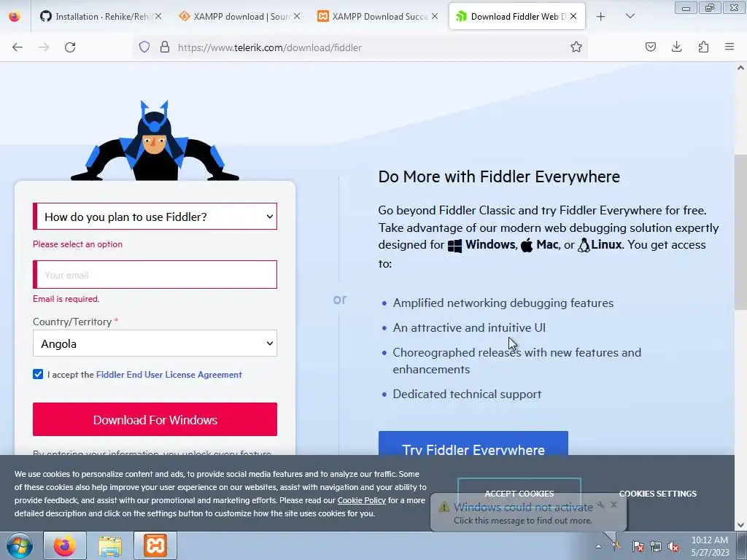Open notification balloon wrench options icon
Viewport: 747px width, 560px height.
coord(600,505)
